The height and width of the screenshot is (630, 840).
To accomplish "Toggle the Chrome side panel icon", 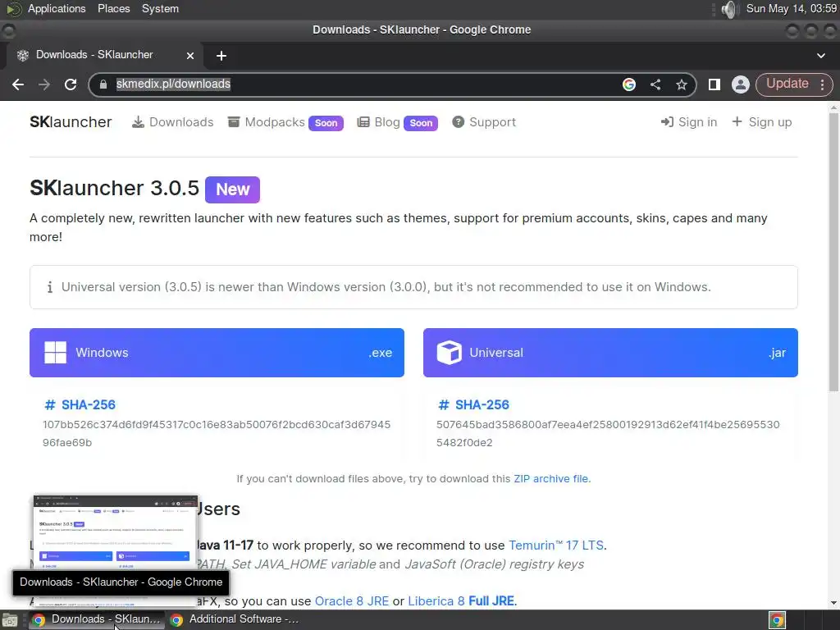I will (714, 84).
